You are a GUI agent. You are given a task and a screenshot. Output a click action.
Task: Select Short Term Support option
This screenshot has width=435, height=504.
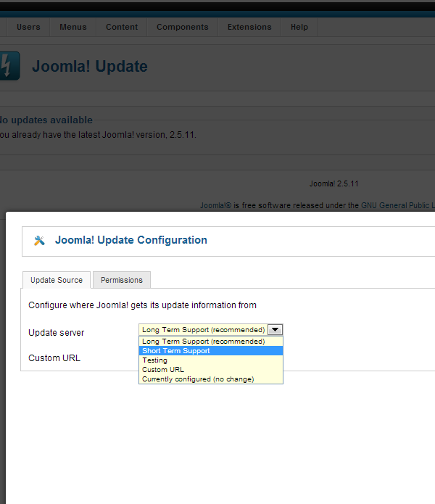tap(211, 351)
